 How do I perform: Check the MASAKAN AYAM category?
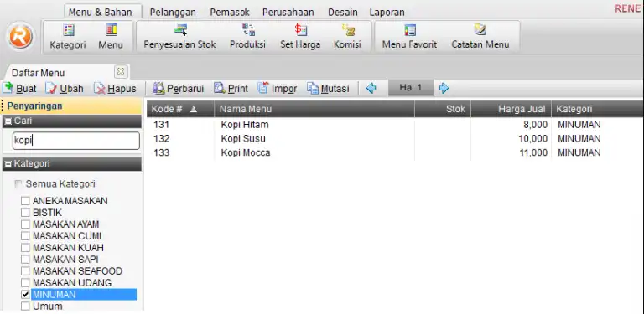[x=25, y=224]
